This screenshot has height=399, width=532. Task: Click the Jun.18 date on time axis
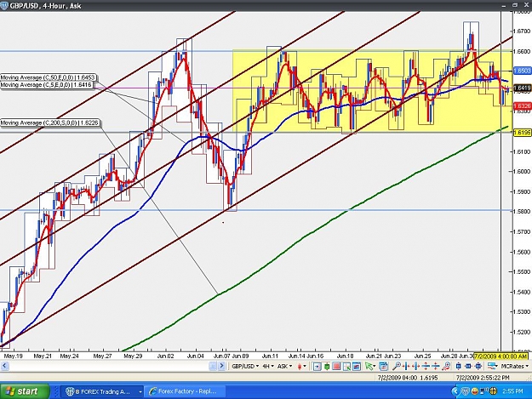[x=346, y=356]
